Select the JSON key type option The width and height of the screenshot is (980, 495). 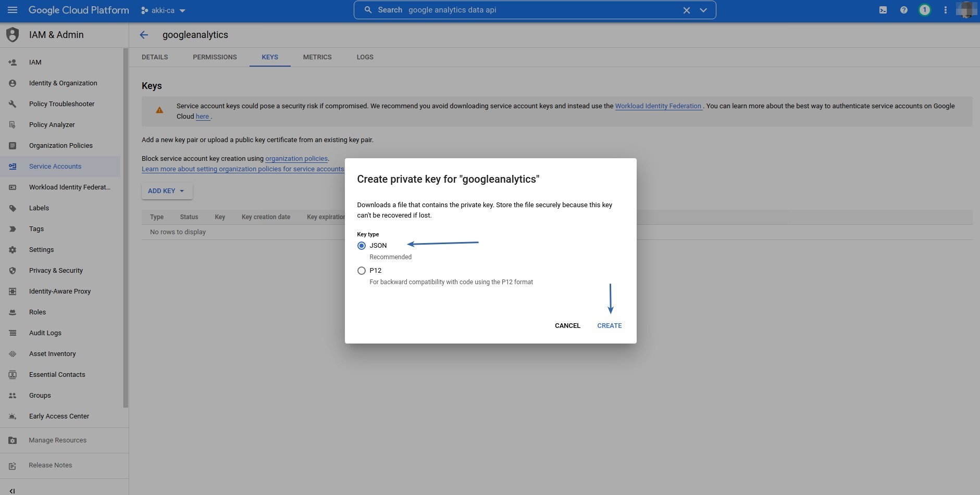click(361, 246)
